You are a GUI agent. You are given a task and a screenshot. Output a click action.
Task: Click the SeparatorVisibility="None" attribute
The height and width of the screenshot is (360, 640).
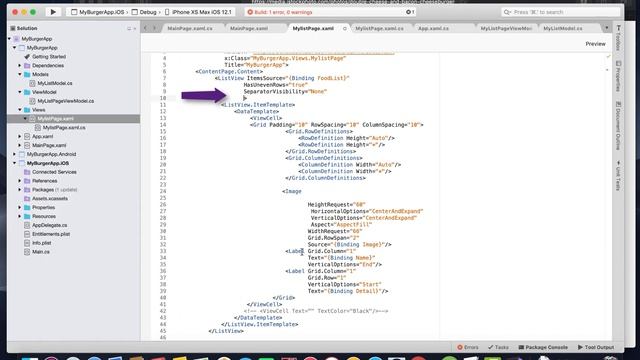pos(285,91)
